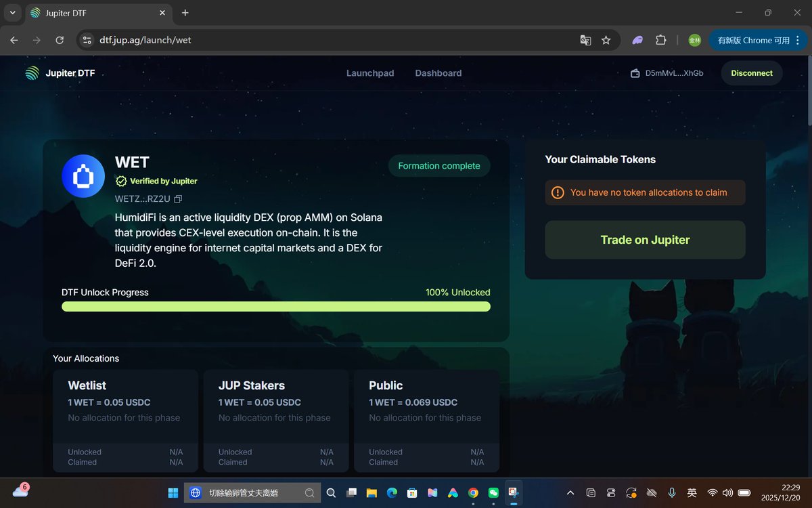Open the Dashboard page
Viewport: 812px width, 508px height.
pos(438,73)
